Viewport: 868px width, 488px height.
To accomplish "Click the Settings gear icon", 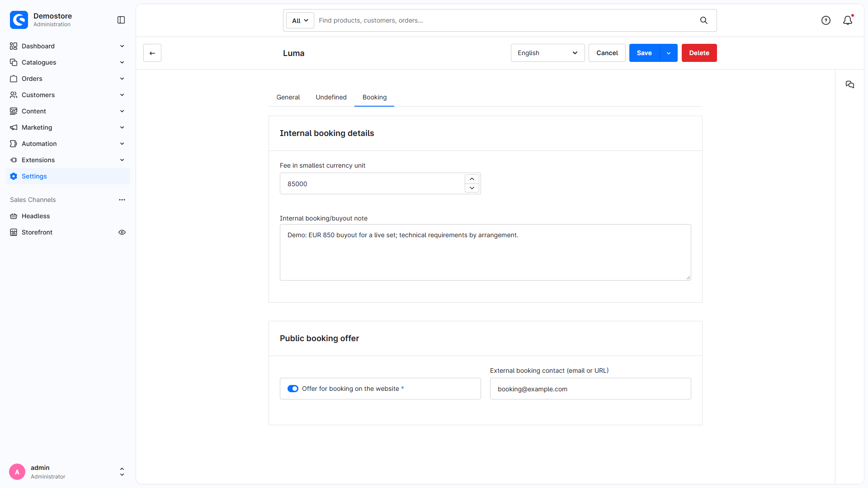I will coord(14,176).
